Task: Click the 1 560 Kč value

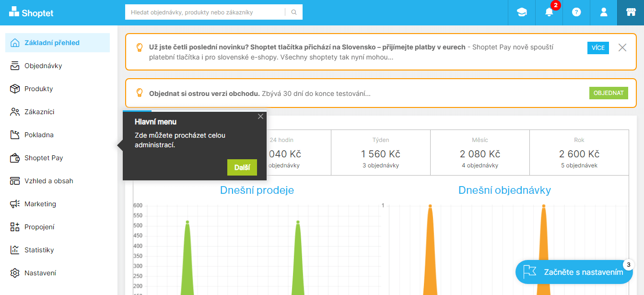Action: 381,154
